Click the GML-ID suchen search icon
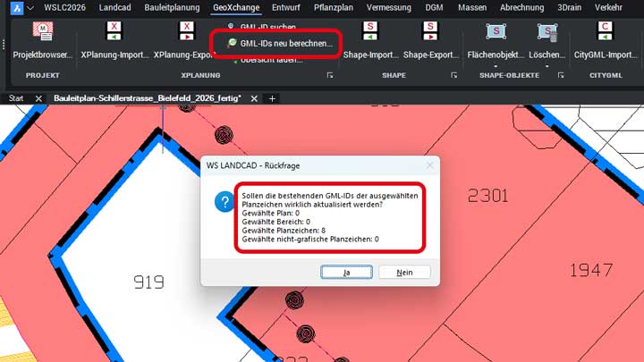 231,26
